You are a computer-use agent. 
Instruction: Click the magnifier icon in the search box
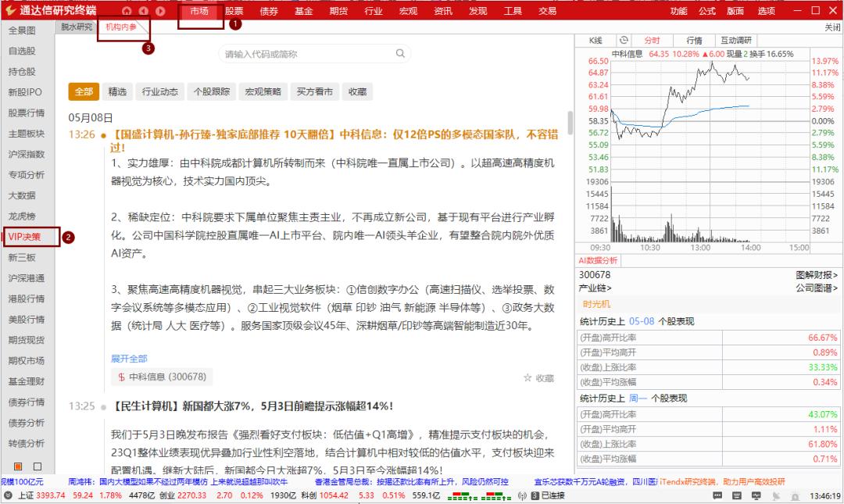point(400,53)
